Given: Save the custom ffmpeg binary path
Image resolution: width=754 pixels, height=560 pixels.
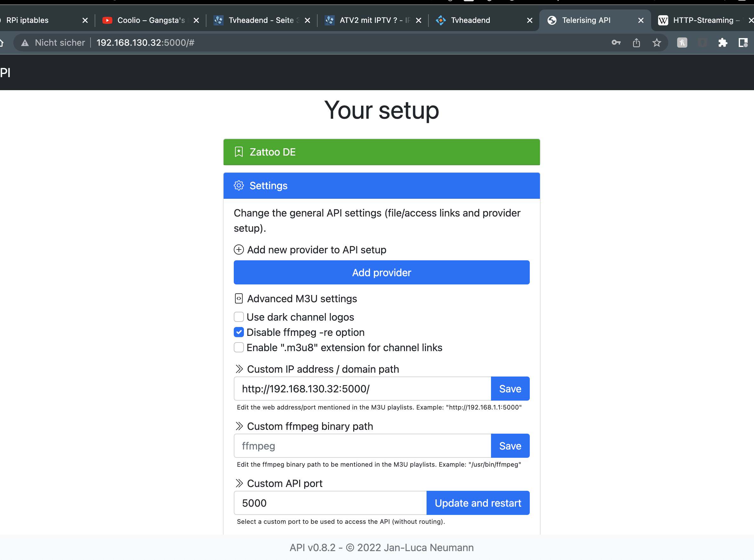Looking at the screenshot, I should (510, 446).
